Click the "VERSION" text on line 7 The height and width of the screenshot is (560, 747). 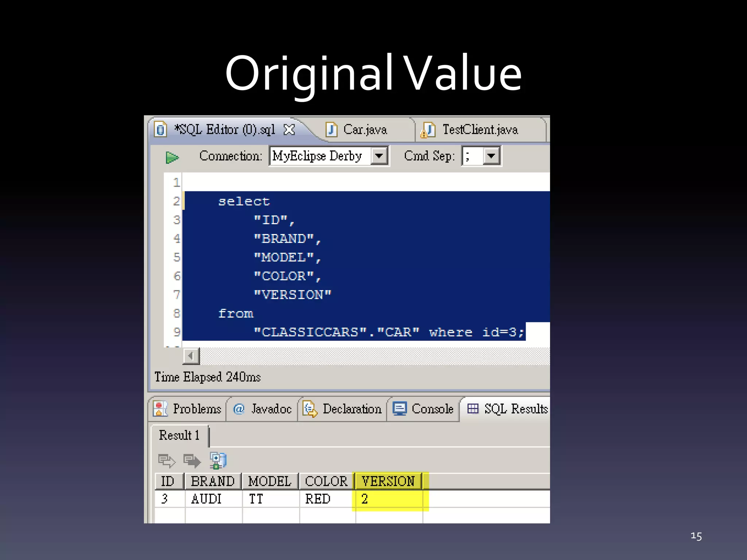click(293, 295)
